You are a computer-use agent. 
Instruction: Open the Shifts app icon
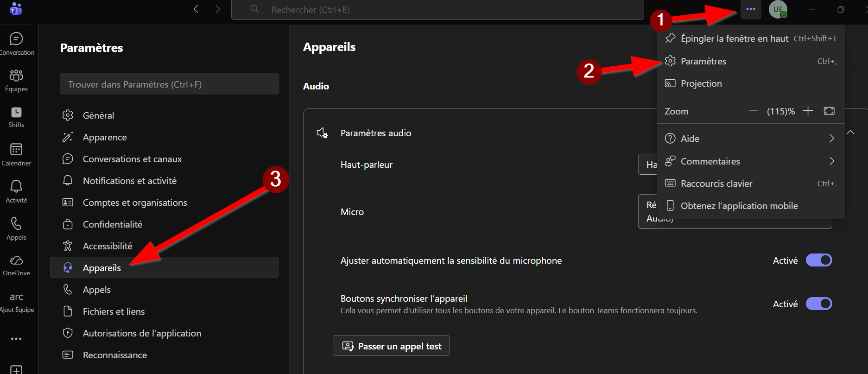click(x=16, y=113)
